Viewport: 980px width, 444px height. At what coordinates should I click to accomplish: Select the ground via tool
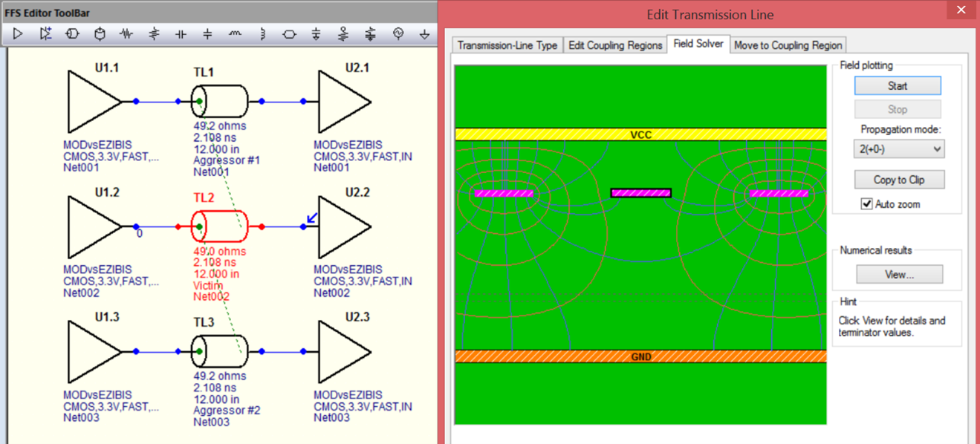point(424,33)
